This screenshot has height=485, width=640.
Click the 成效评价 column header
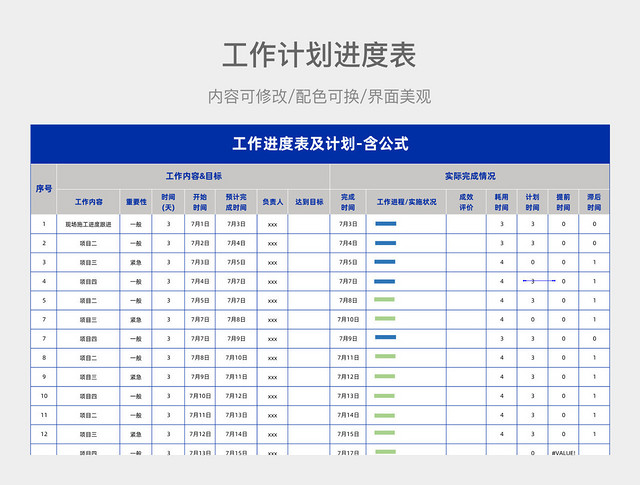coord(466,202)
